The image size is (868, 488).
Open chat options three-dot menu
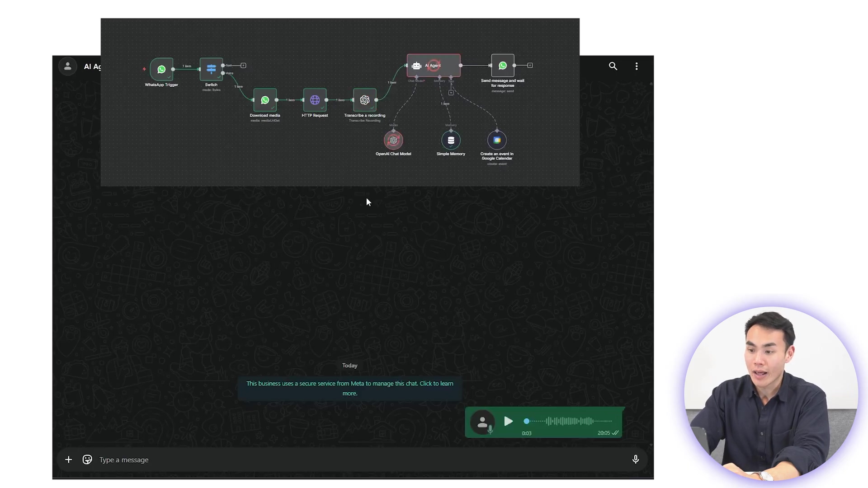[637, 66]
